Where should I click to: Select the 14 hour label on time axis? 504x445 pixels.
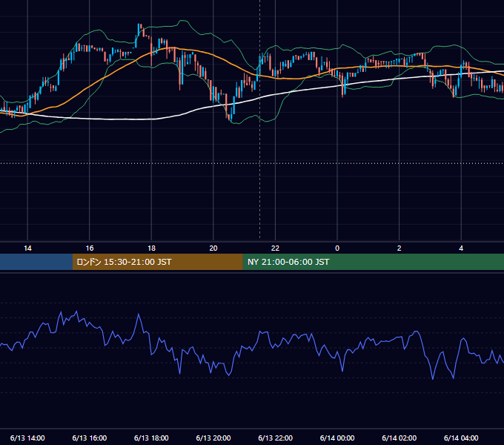click(27, 248)
